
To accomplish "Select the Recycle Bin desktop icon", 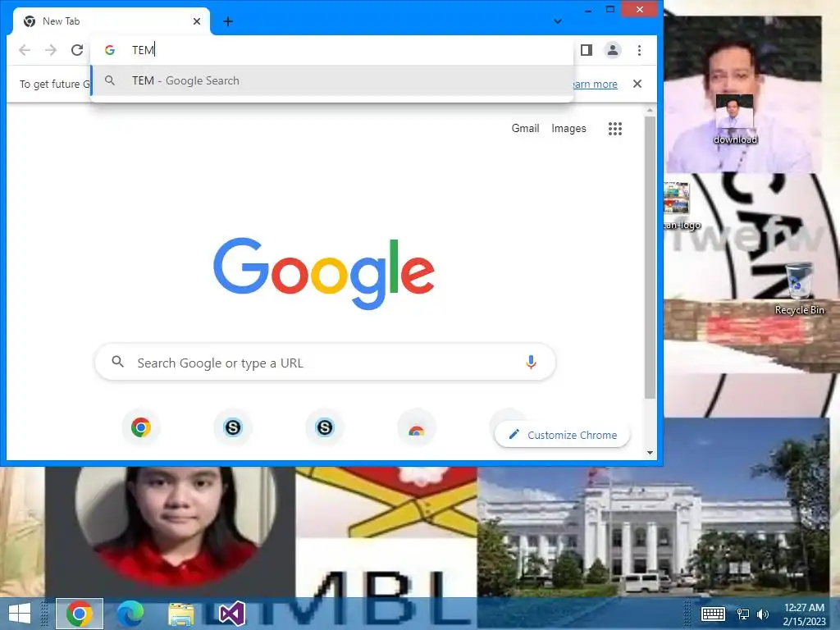I will click(x=799, y=288).
